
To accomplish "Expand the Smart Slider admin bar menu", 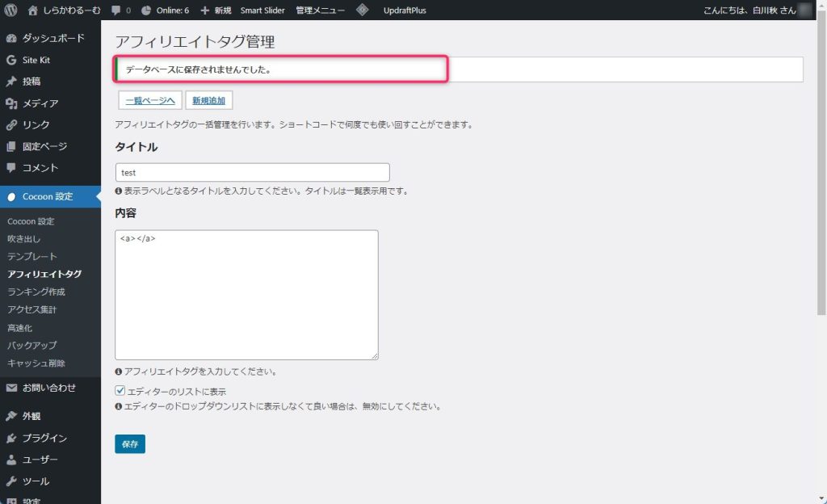I will [262, 10].
